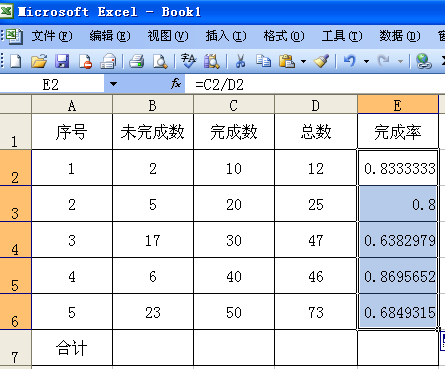Click the cell showing 17
Image resolution: width=445 pixels, height=369 pixels.
[153, 240]
